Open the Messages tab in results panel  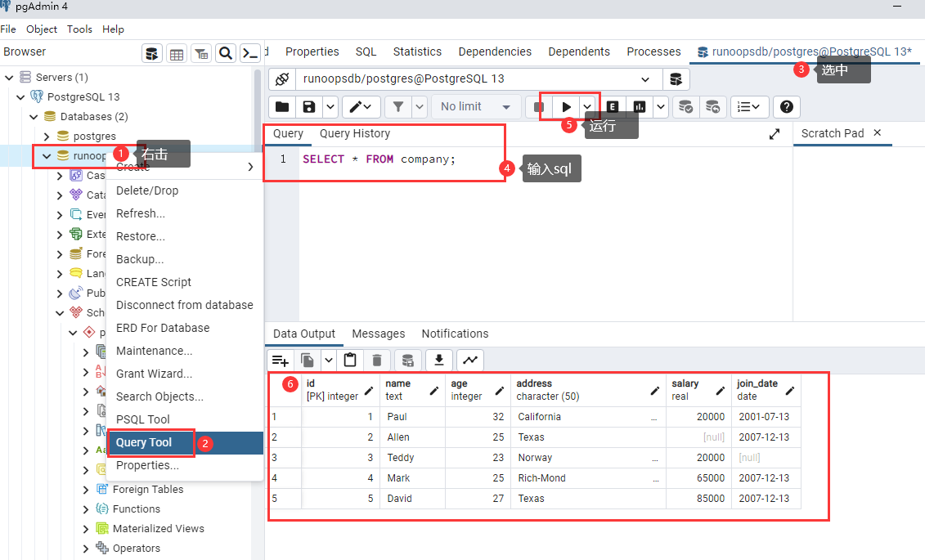pyautogui.click(x=378, y=334)
